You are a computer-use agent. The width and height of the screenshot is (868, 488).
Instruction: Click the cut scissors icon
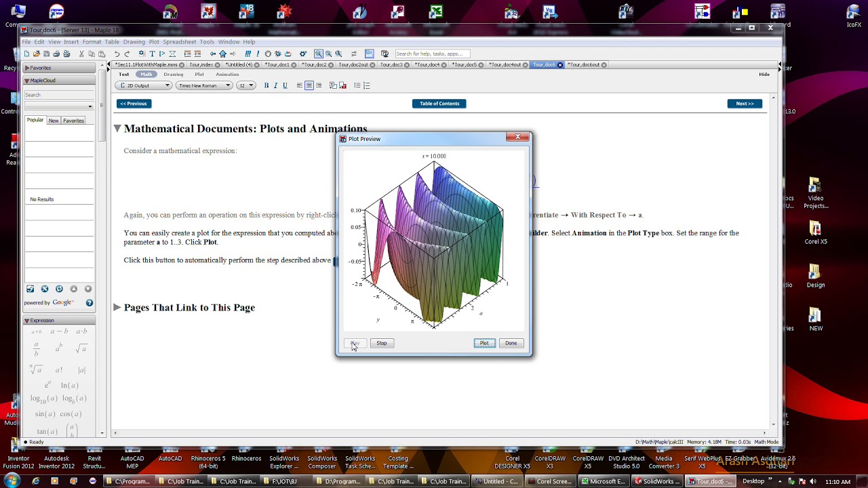[81, 54]
